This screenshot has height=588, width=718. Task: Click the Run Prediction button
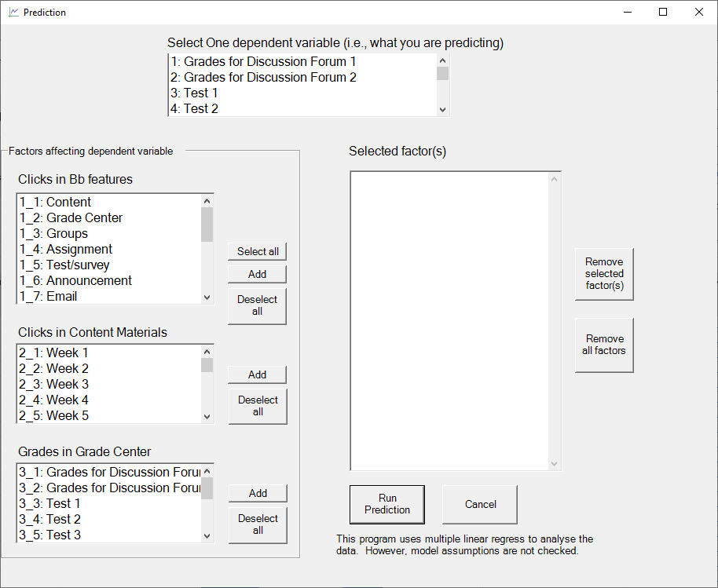tap(387, 504)
